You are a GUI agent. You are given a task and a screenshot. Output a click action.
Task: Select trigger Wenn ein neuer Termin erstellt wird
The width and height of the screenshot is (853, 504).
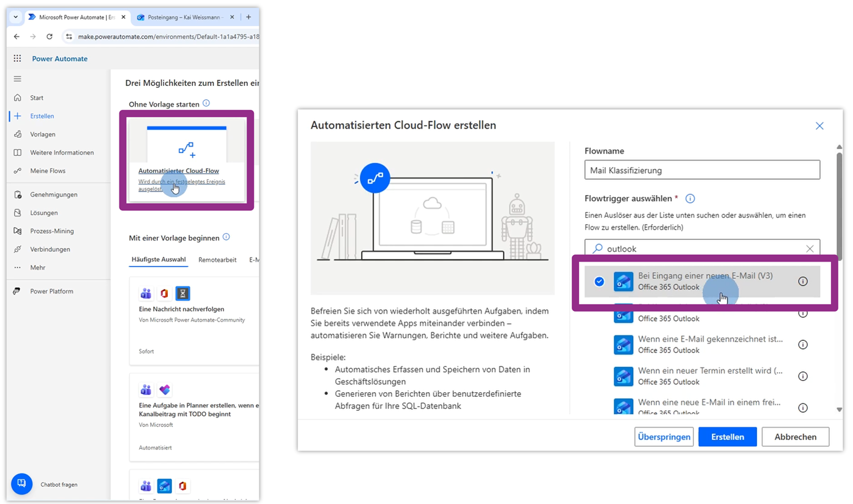pyautogui.click(x=702, y=376)
